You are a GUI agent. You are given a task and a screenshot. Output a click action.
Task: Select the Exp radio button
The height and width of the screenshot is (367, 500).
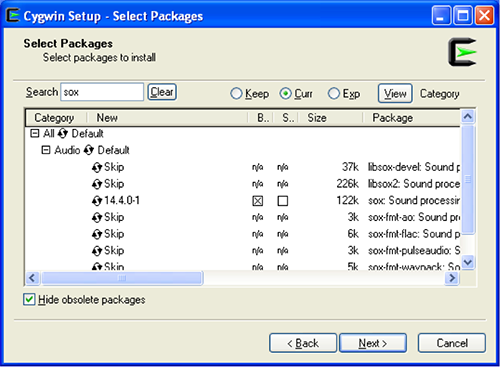tap(334, 94)
